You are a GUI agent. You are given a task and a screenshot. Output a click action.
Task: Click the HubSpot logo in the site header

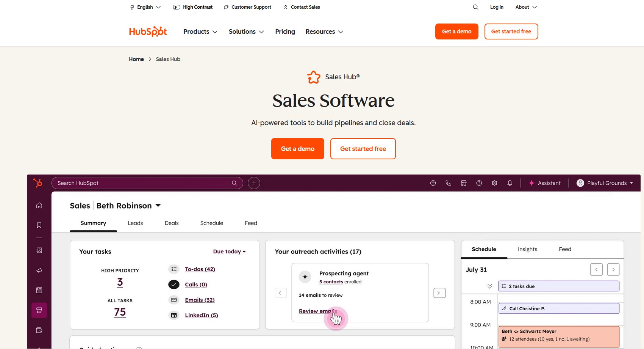(148, 31)
